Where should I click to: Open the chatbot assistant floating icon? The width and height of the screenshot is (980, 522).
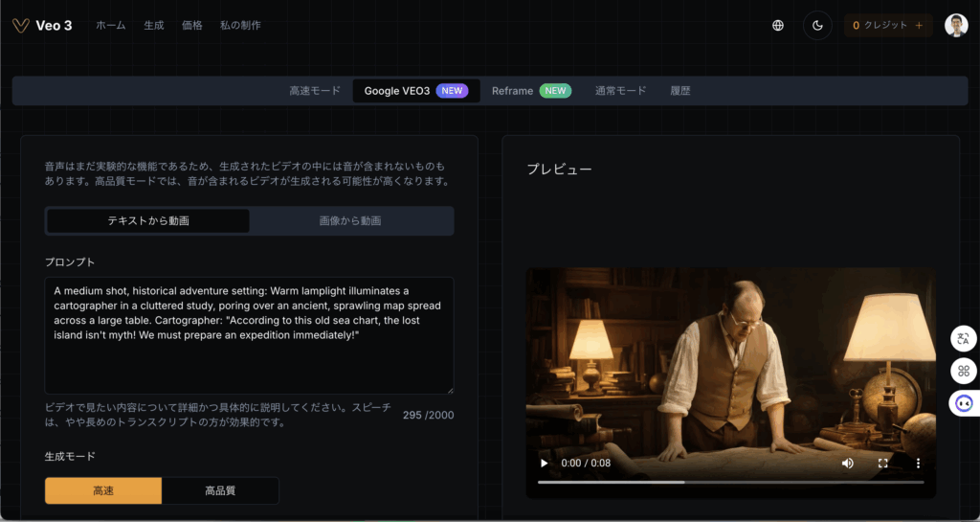965,403
